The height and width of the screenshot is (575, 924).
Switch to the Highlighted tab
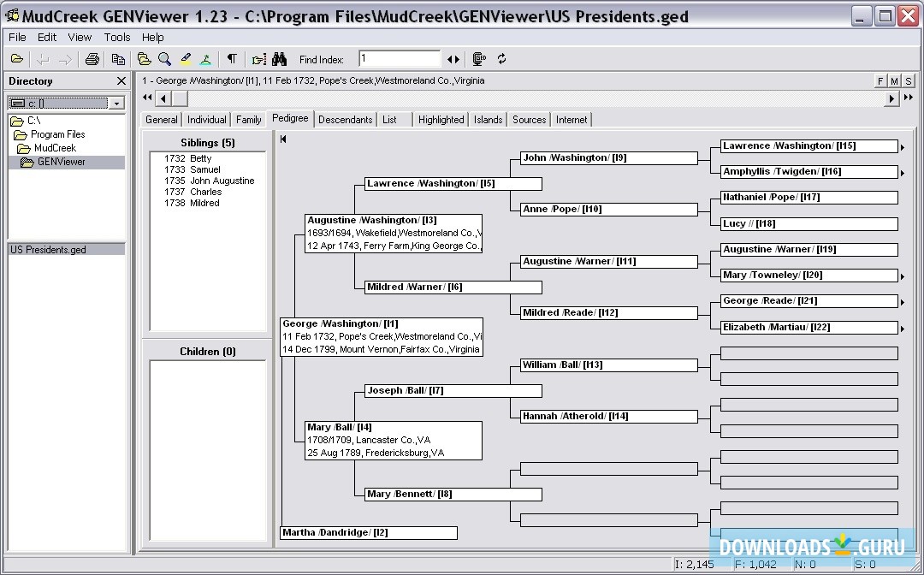point(441,120)
